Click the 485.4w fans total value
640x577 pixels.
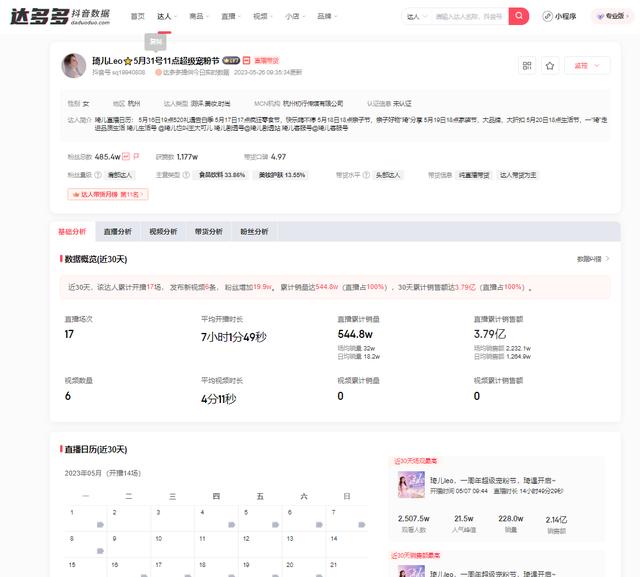107,157
